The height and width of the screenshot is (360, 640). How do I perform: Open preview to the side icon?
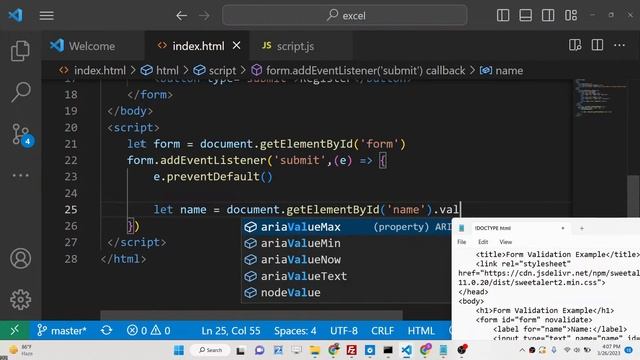click(575, 45)
